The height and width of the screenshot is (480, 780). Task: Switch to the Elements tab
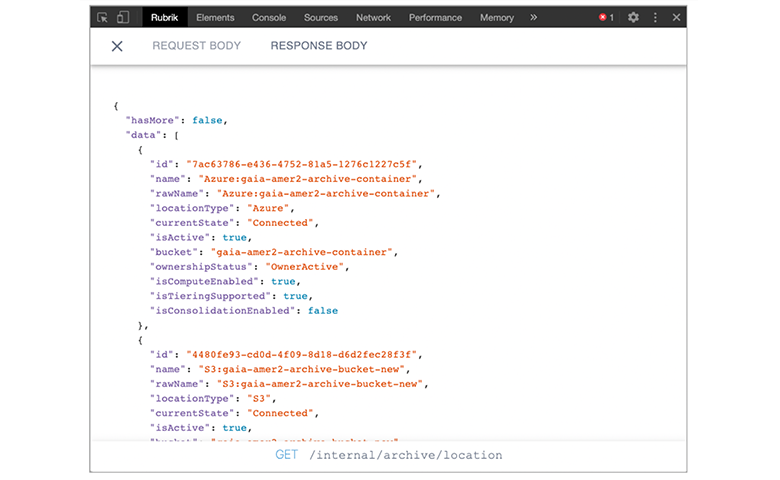click(x=215, y=17)
